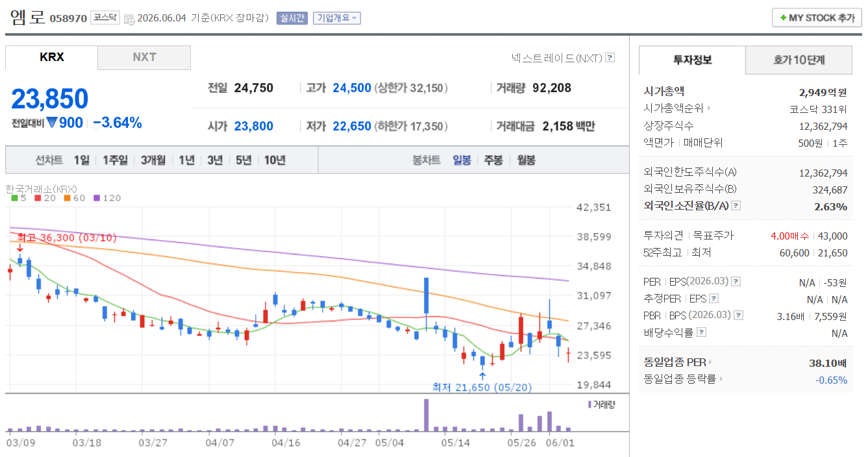Click the tallest volume bar in mid-May
Screen dimensions: 868x457
(x=427, y=415)
